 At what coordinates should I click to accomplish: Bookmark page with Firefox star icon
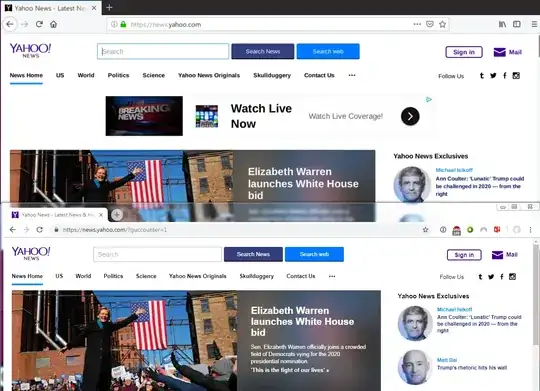tap(443, 24)
